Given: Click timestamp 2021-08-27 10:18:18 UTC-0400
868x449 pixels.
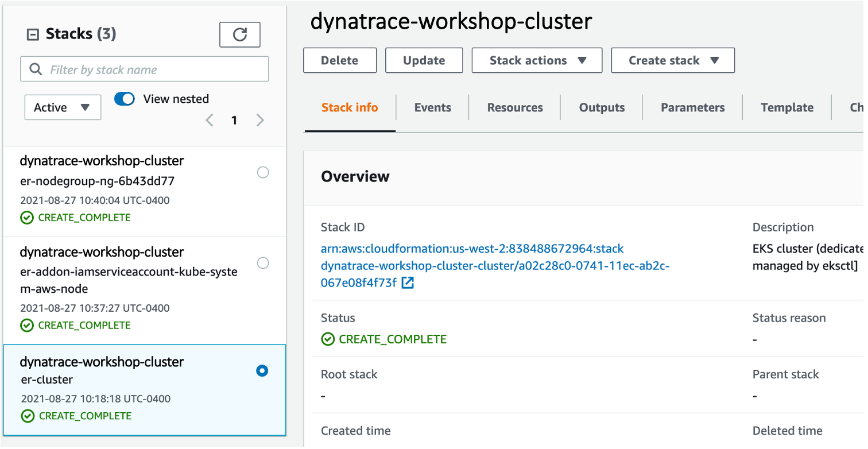Looking at the screenshot, I should point(96,398).
